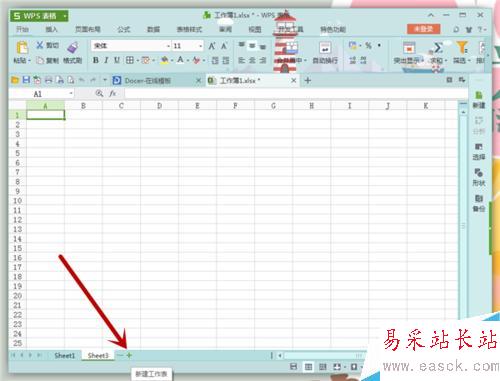Click the conditional highlight icon
This screenshot has height=381, width=500.
tap(409, 49)
